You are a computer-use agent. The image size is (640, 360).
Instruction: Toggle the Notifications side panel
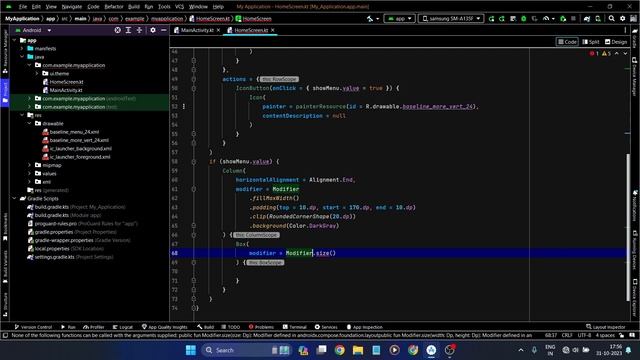635,205
